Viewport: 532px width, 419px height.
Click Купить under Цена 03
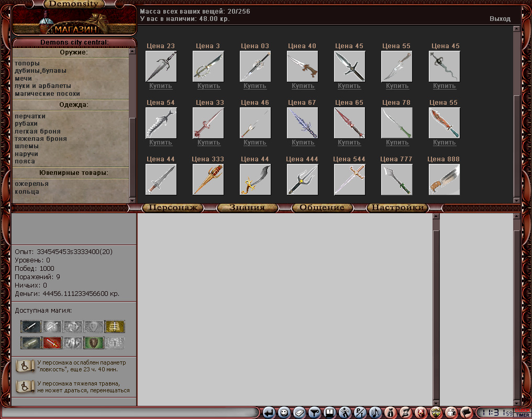click(255, 86)
